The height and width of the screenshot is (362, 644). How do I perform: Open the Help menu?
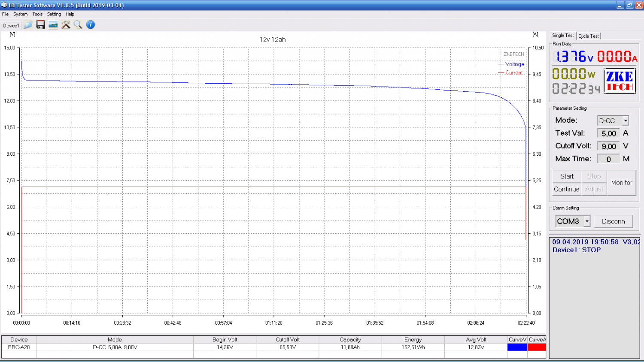(70, 14)
